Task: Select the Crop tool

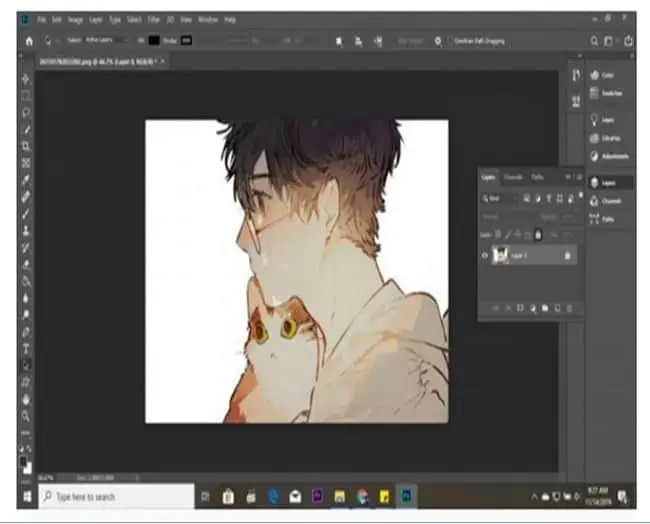Action: pos(26,146)
